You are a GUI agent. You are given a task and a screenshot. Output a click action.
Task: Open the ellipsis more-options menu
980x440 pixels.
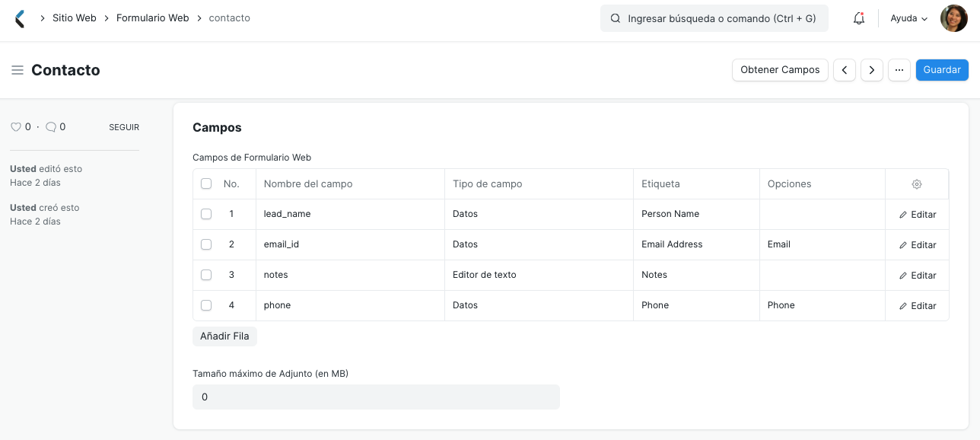point(899,69)
